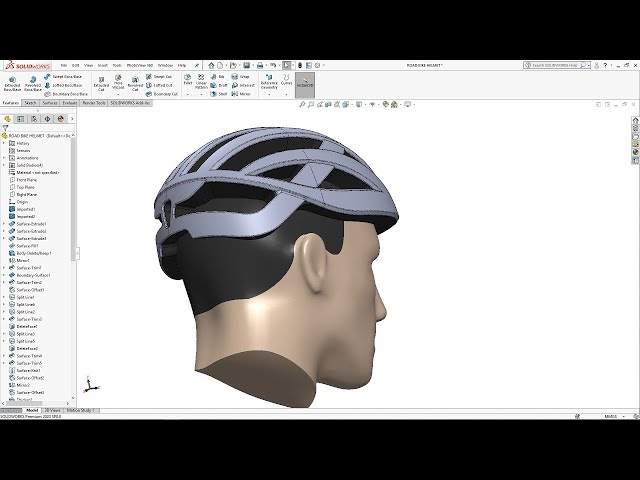Select the Draft feature tool

point(219,85)
